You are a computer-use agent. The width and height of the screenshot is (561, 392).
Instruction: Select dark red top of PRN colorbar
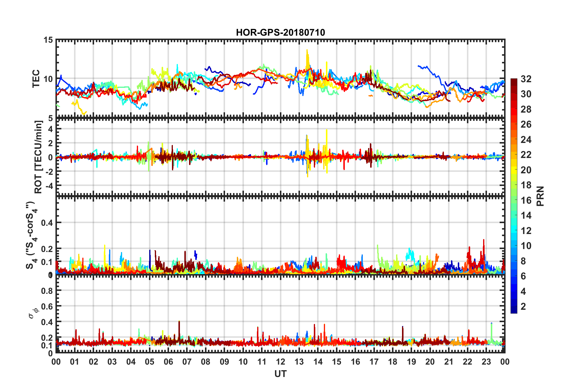click(514, 80)
